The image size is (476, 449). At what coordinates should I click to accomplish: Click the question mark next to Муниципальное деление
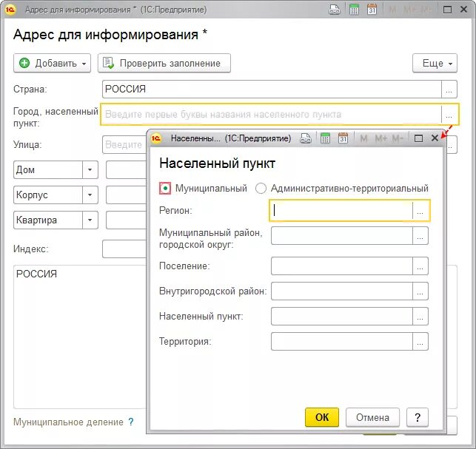(x=131, y=422)
